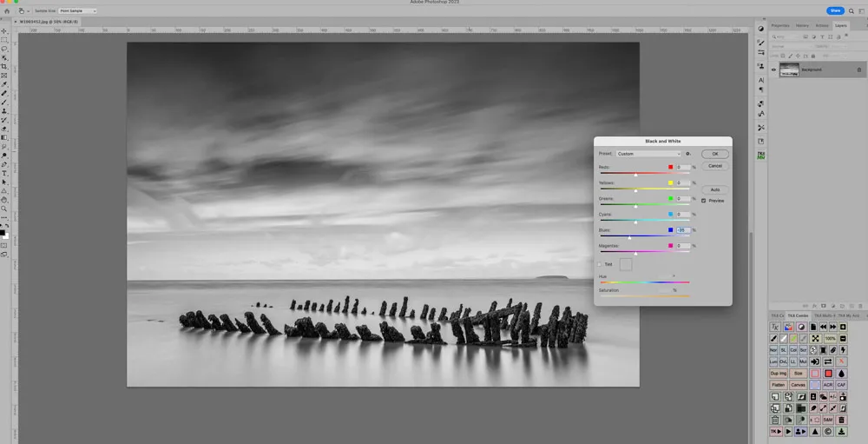Click the TK8 Dup Img button
This screenshot has height=444, width=868.
tap(779, 374)
